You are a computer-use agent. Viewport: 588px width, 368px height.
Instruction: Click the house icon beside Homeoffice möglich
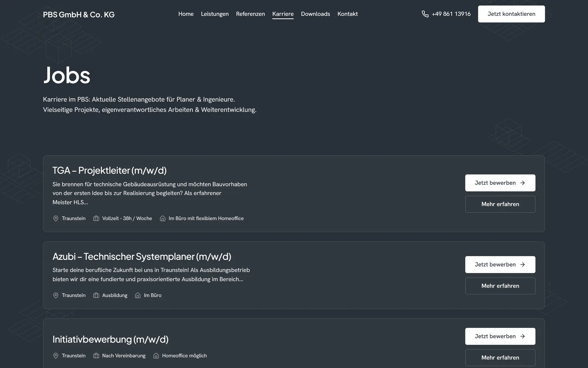click(x=156, y=356)
